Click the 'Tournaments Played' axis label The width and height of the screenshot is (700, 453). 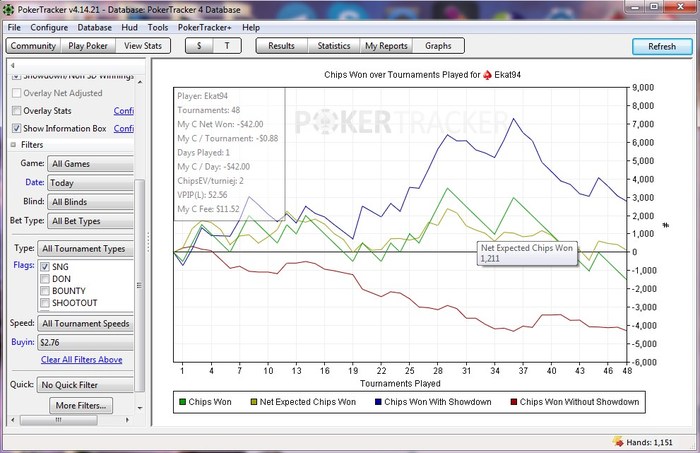point(400,383)
